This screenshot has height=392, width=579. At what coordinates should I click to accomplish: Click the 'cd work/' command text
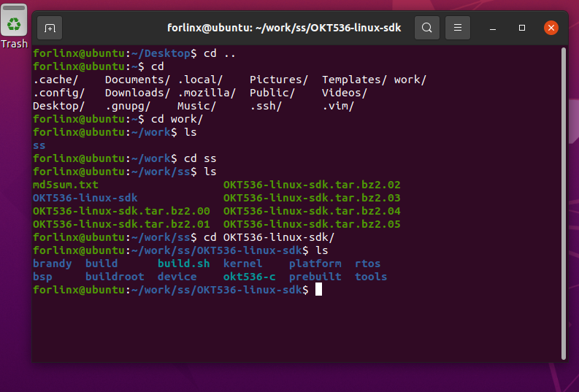[x=177, y=119]
